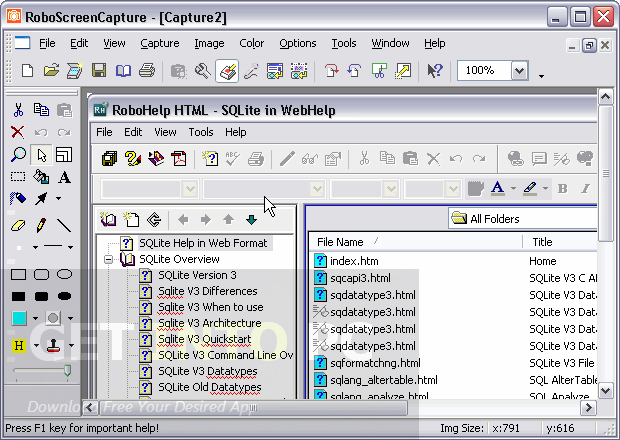620x440 pixels.
Task: Open toolbar overflow arrow after zoom box
Action: (541, 76)
